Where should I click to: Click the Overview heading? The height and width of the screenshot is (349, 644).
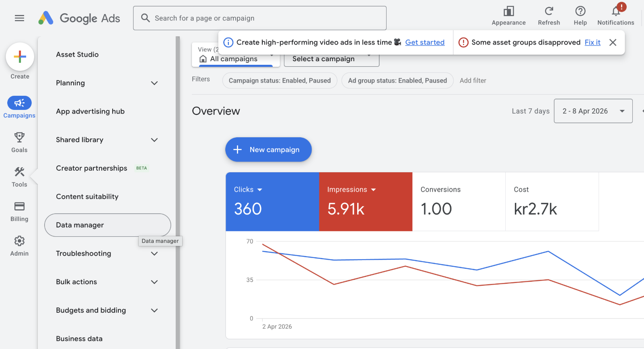tap(216, 111)
